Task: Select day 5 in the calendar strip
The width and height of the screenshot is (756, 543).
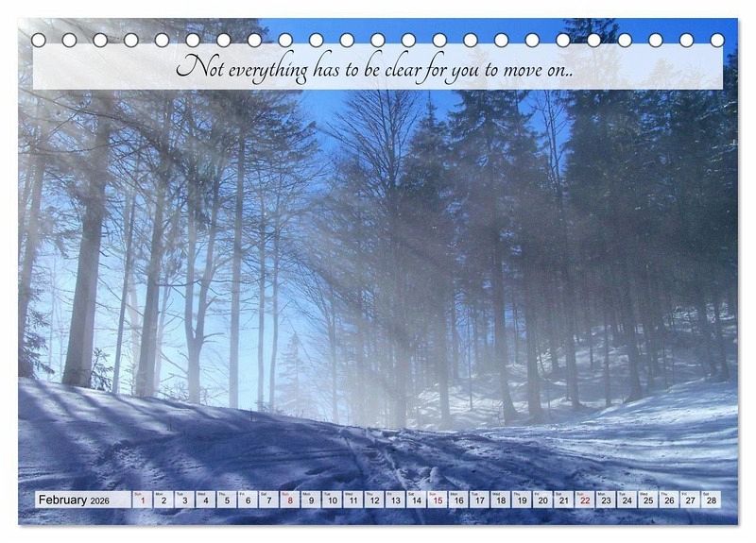Action: (x=227, y=500)
